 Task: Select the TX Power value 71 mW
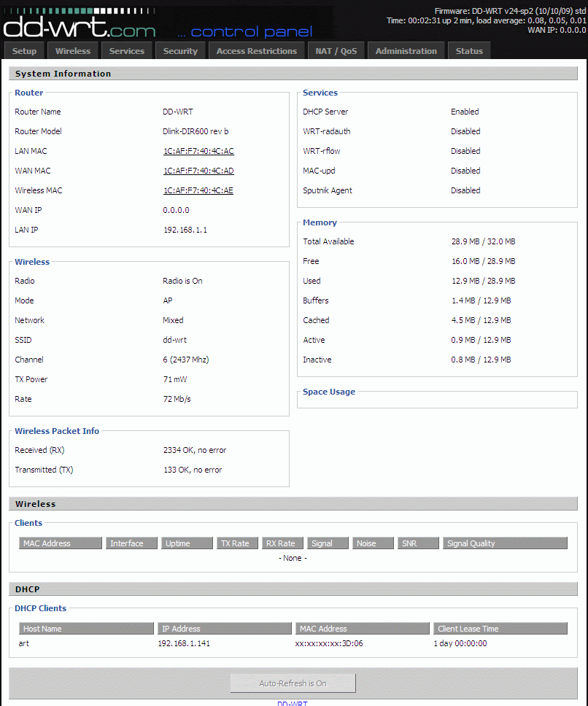click(175, 379)
